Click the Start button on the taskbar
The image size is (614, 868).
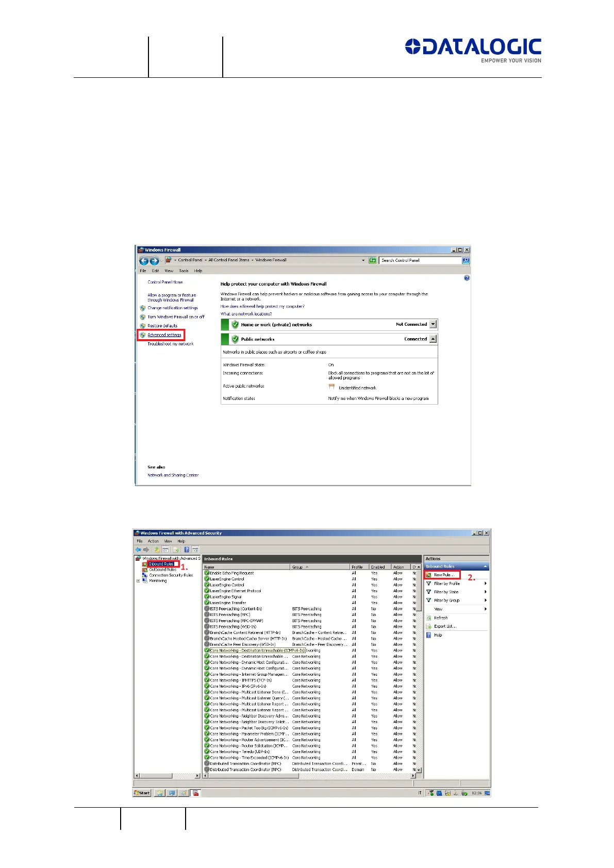point(142,793)
